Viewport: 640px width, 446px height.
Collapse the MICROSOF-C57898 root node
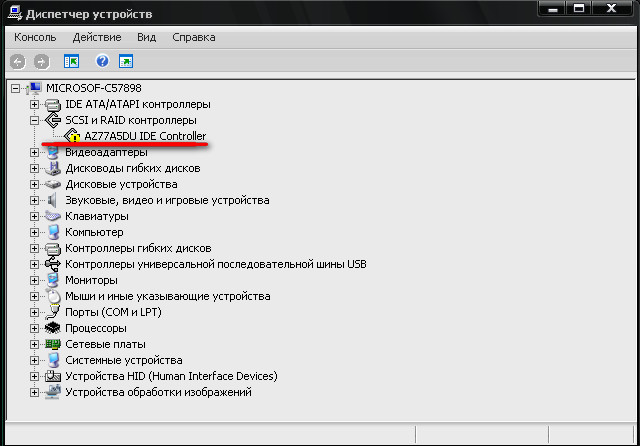(x=16, y=89)
